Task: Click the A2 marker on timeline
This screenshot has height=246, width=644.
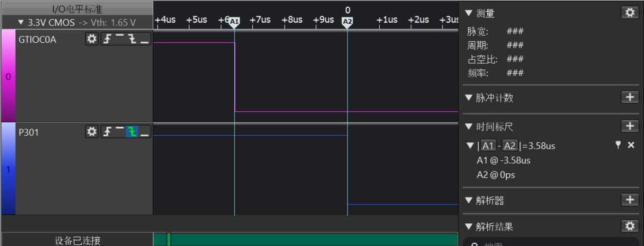Action: tap(347, 21)
